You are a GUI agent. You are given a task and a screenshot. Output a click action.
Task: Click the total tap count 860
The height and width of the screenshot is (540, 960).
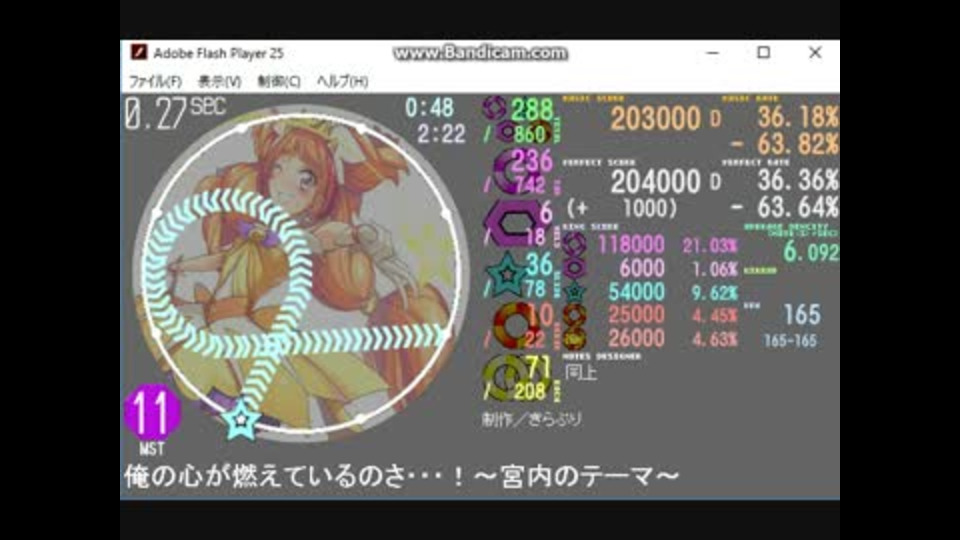530,134
